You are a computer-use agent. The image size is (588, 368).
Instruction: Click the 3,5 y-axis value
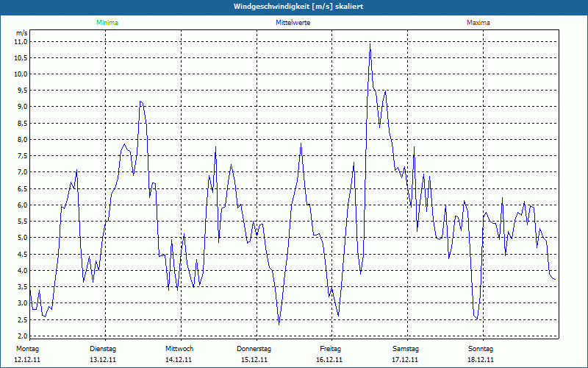tap(22, 287)
